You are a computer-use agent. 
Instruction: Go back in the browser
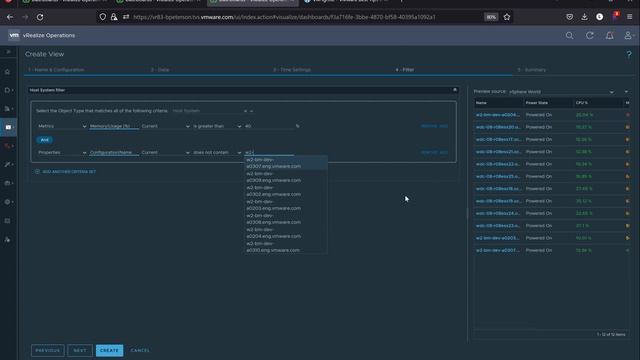click(x=10, y=17)
